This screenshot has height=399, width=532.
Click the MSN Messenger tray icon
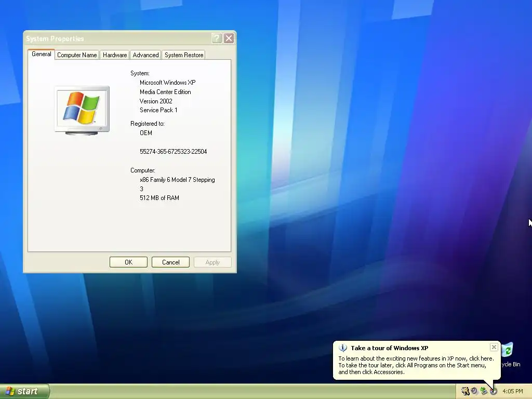coord(465,391)
